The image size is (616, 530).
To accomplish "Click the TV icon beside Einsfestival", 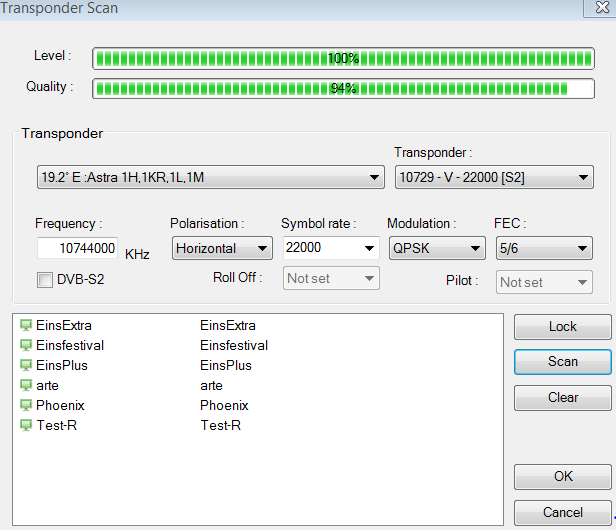I will point(26,345).
